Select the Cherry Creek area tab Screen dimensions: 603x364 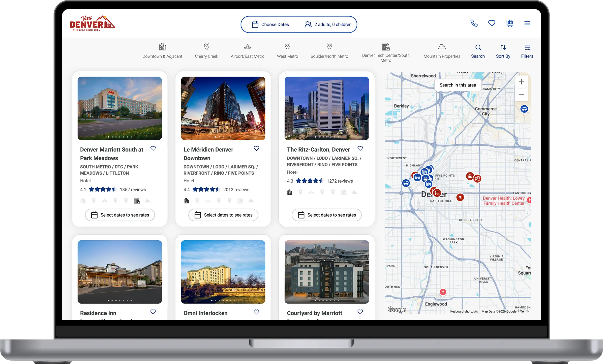coord(206,51)
